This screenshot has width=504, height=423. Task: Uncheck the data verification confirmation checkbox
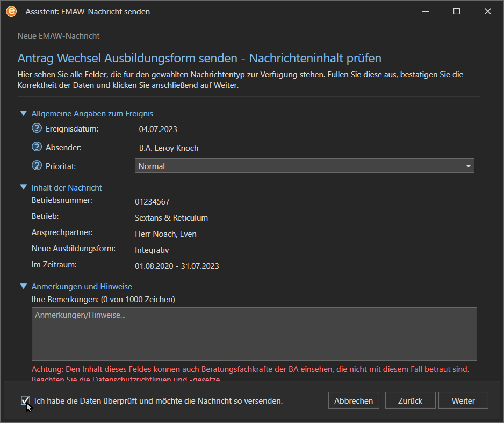pyautogui.click(x=25, y=400)
